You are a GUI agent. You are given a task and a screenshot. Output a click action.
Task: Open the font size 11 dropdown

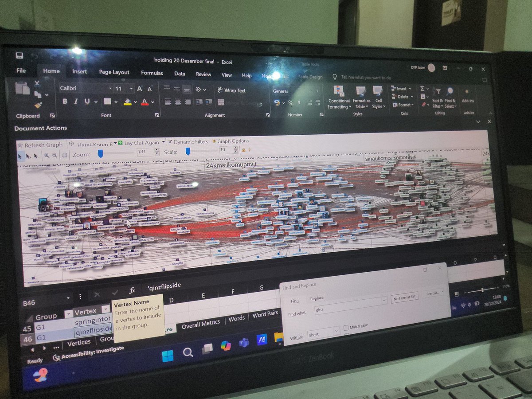(131, 89)
